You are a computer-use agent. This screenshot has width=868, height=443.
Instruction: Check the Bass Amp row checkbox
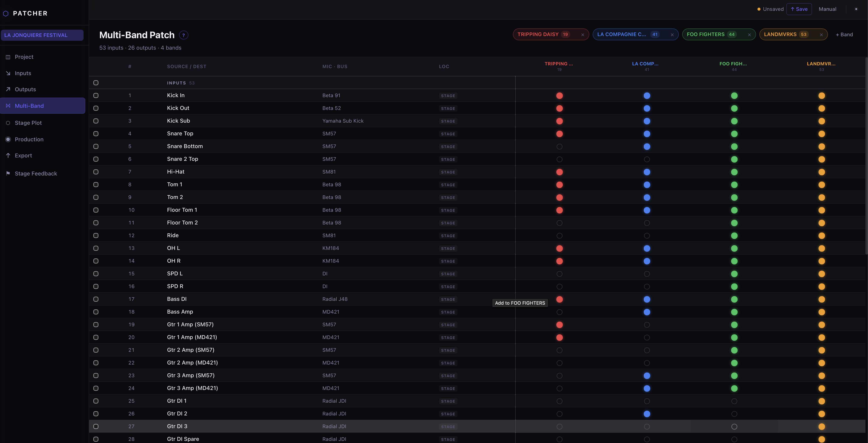point(96,312)
